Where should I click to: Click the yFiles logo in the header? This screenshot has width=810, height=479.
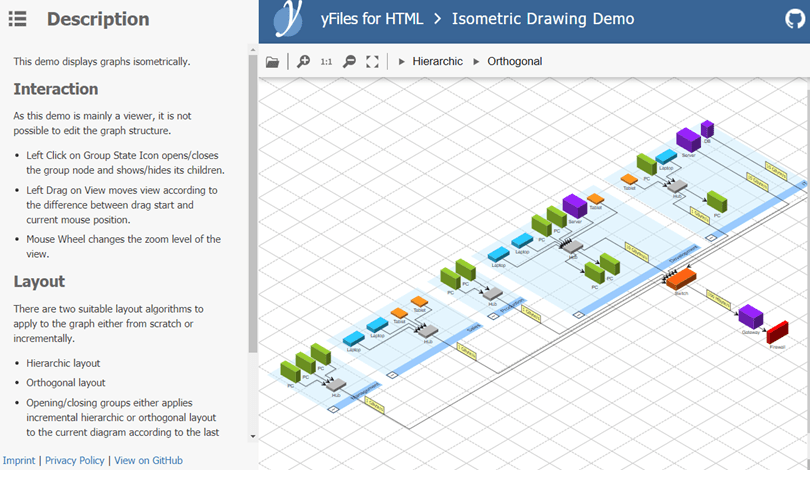point(288,19)
